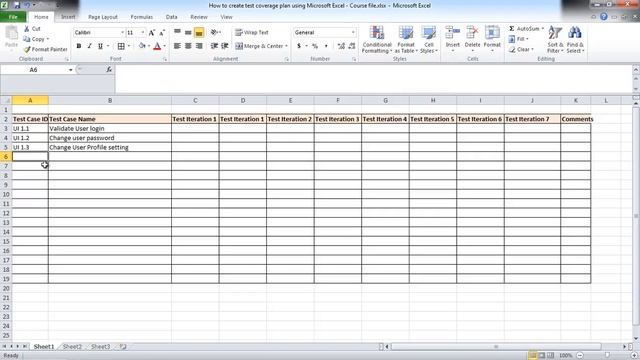Switch to Sheet3 worksheet tab
The height and width of the screenshot is (360, 640).
[100, 347]
